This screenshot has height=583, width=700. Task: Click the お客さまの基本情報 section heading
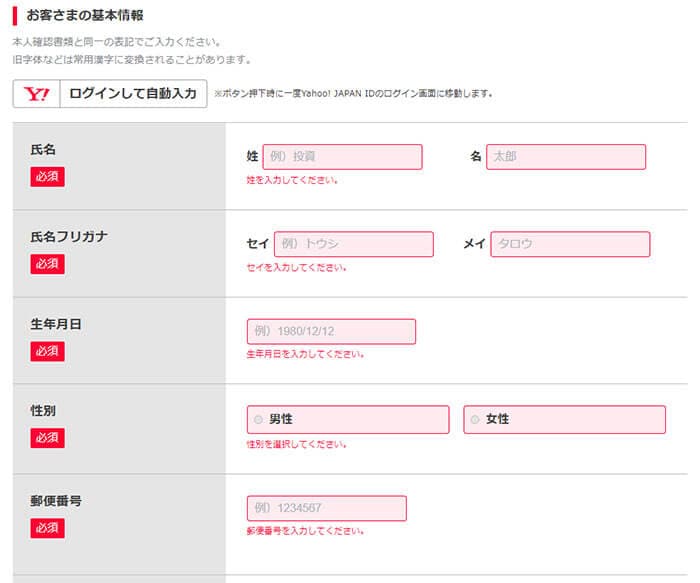click(x=85, y=16)
